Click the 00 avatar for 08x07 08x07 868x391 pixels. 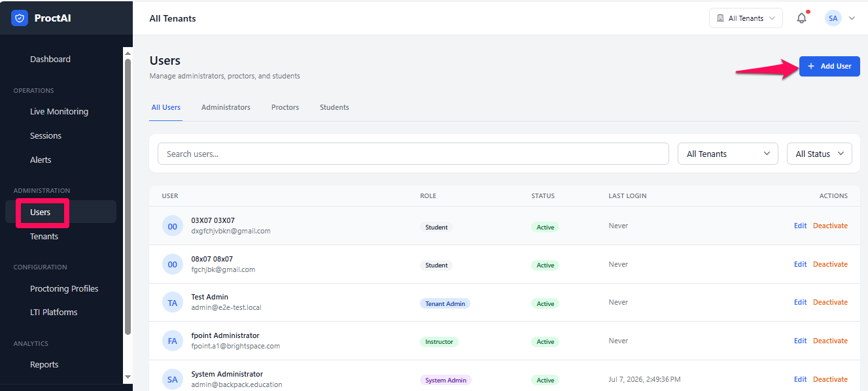coord(173,264)
